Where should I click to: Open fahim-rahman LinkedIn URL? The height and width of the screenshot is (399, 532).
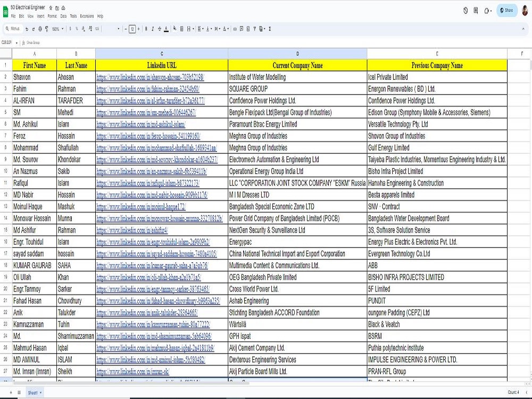tap(147, 89)
